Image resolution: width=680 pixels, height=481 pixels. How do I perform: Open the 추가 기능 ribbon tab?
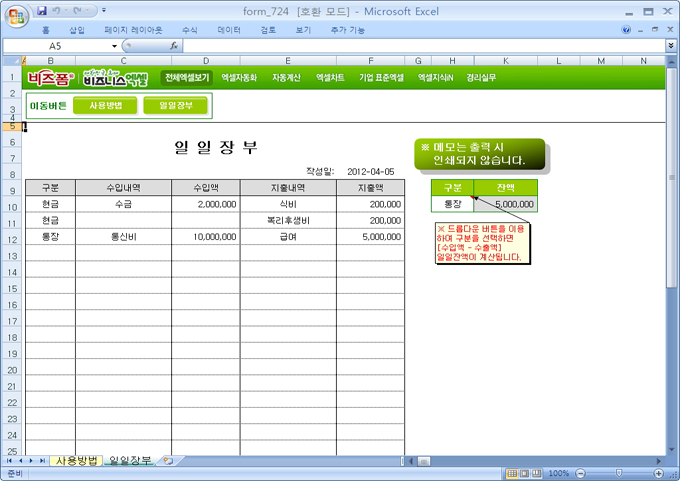tap(347, 30)
